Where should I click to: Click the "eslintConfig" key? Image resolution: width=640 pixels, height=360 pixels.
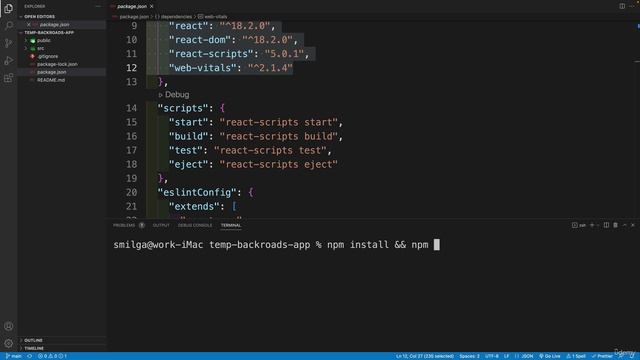point(197,192)
